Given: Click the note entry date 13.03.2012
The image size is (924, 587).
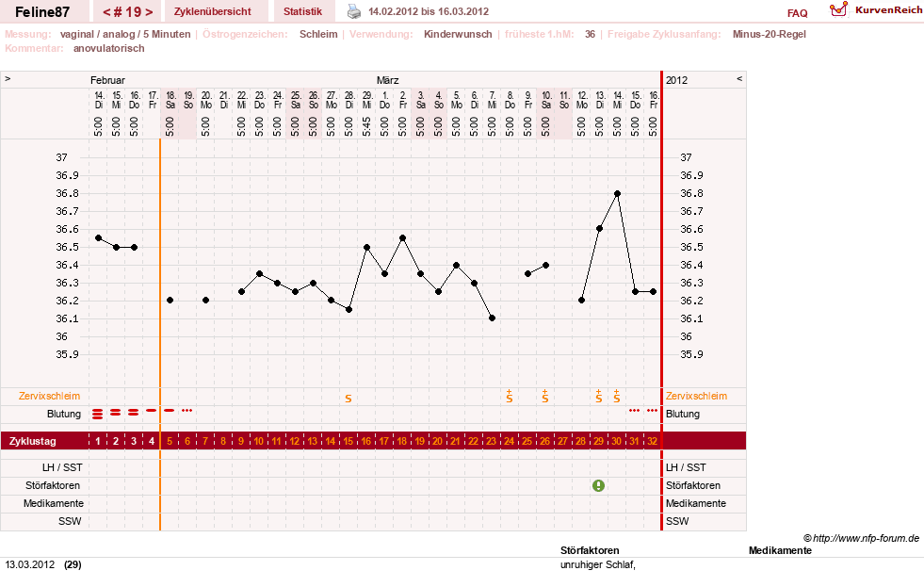Looking at the screenshot, I should coord(30,564).
